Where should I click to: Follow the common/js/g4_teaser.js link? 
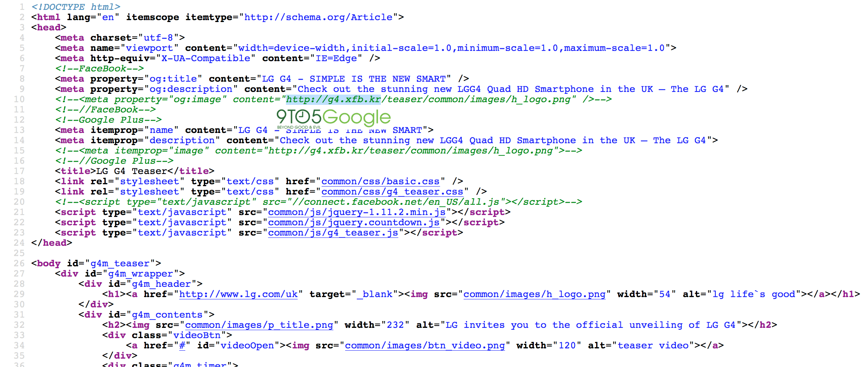(333, 233)
